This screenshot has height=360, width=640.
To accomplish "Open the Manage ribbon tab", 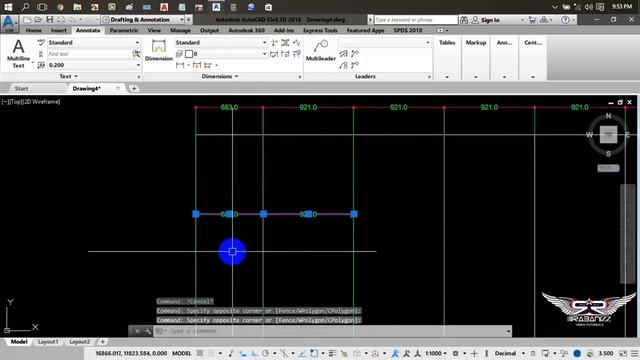I will pos(180,30).
